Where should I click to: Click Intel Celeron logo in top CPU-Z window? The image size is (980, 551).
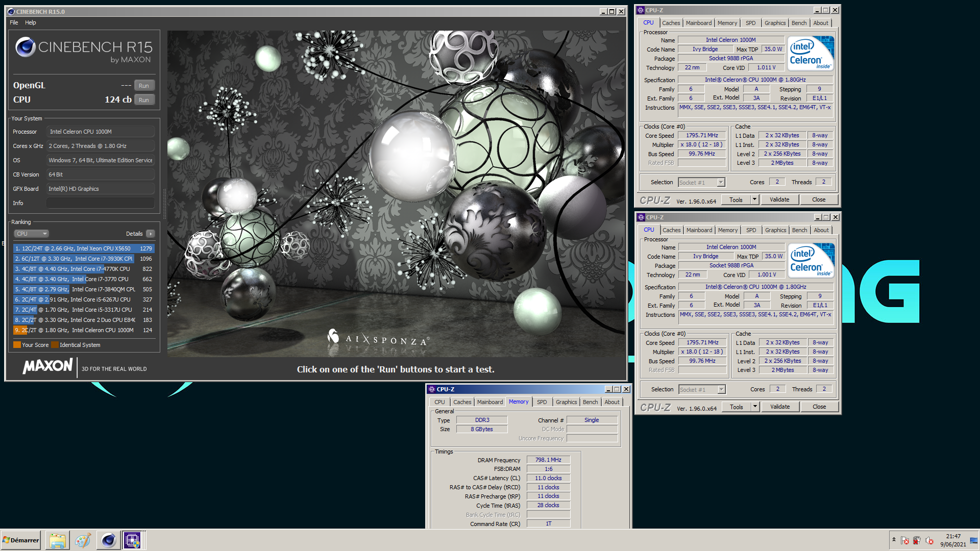tap(811, 54)
